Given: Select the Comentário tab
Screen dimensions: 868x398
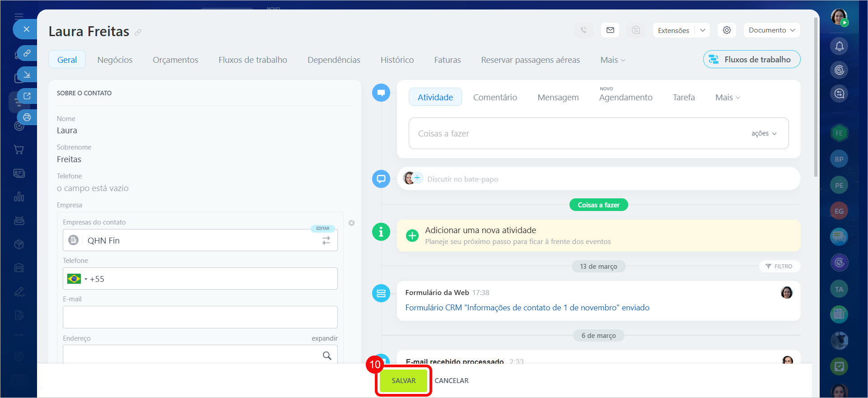Looking at the screenshot, I should click(495, 98).
